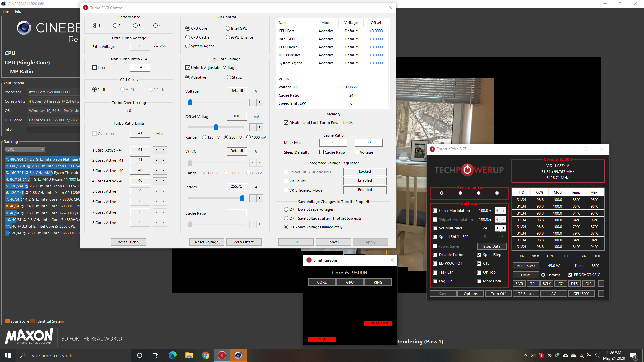Click the Windows Start button
The height and width of the screenshot is (362, 644).
[x=8, y=355]
